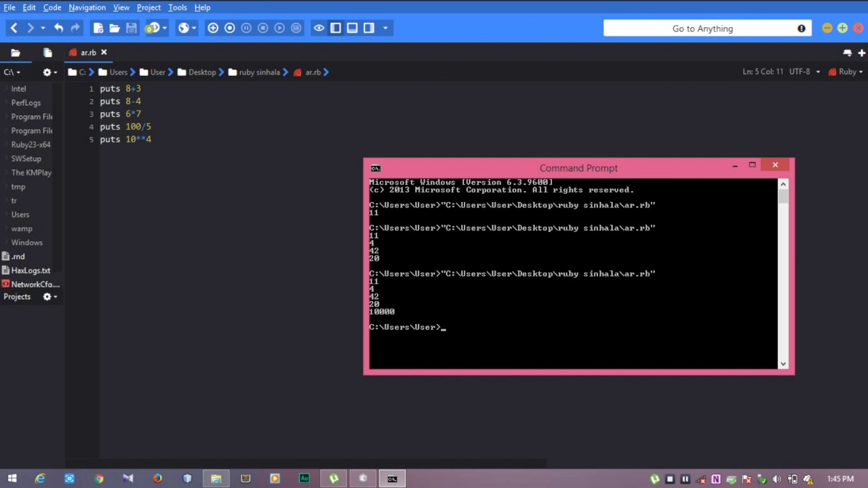Viewport: 868px width, 488px height.
Task: Open the toolbar overflow dropdown arrow
Action: (385, 28)
